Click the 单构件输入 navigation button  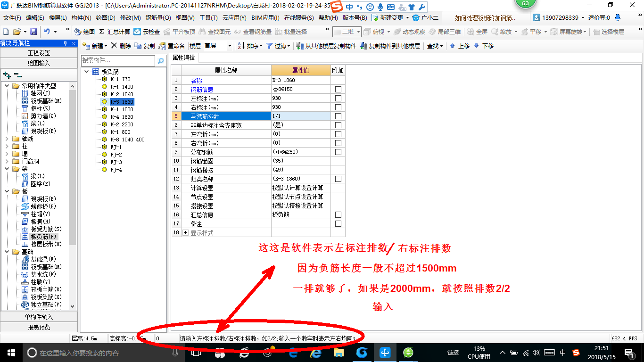39,317
